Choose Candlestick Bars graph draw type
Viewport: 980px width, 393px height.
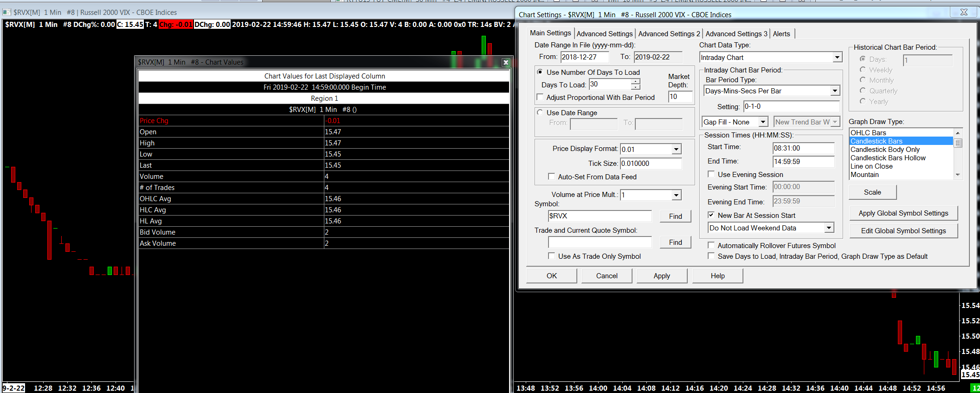pos(901,141)
